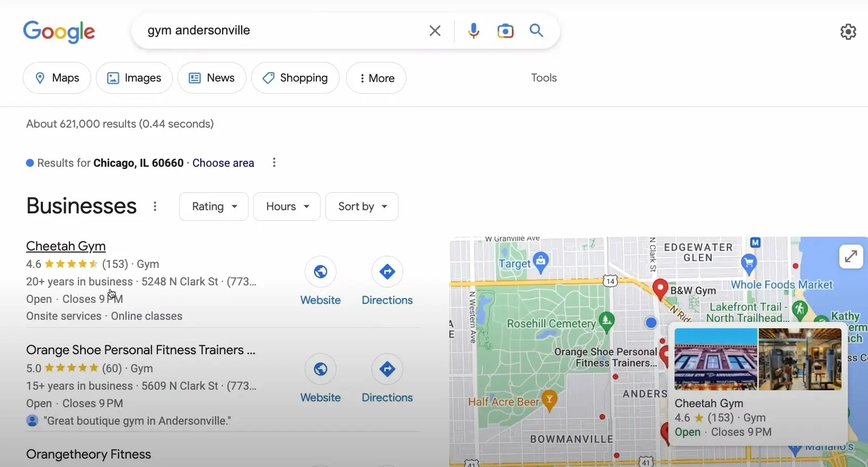Open the Cheetah Gym listing title

tap(66, 246)
